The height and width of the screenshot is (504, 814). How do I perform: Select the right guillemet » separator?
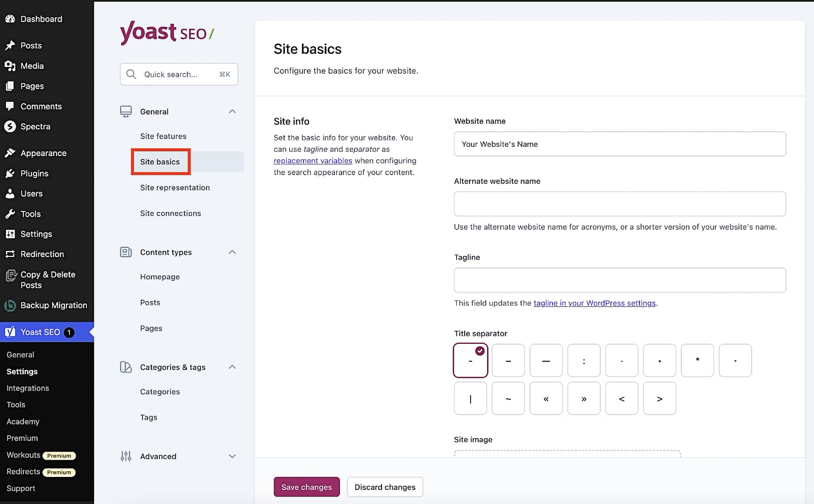pyautogui.click(x=584, y=398)
